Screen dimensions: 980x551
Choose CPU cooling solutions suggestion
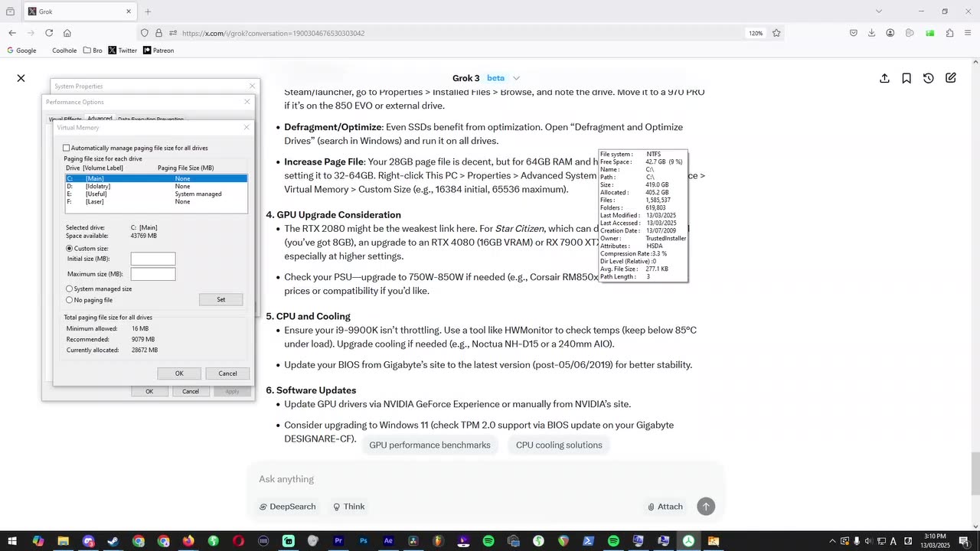[559, 445]
